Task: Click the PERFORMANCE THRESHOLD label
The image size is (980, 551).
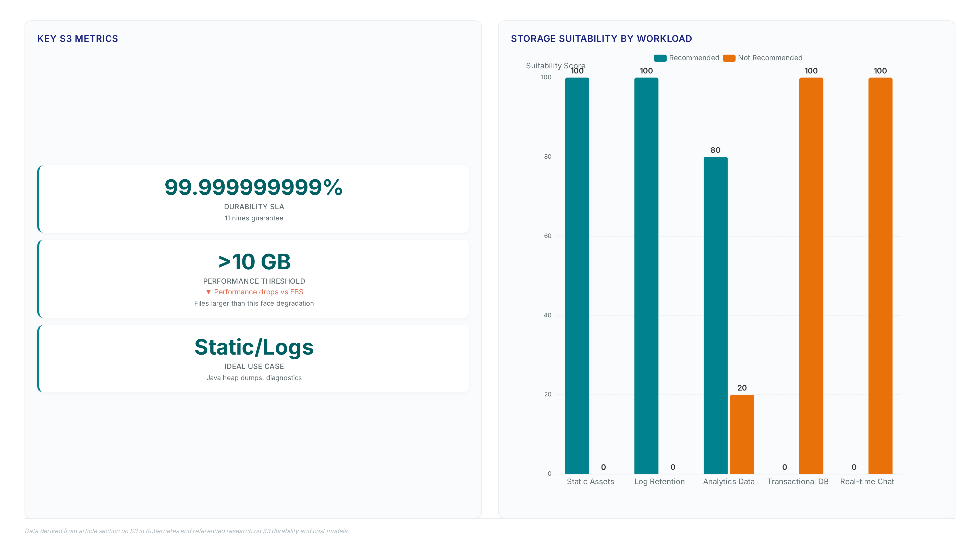Action: [x=254, y=281]
